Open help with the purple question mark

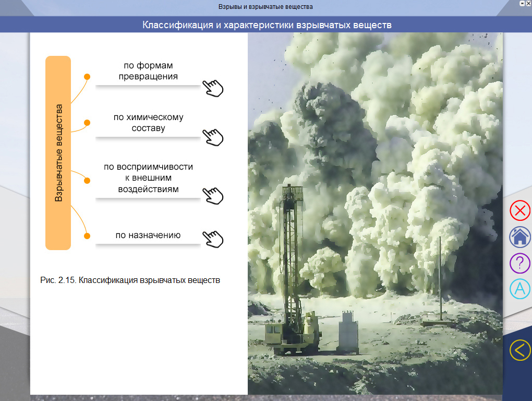click(519, 262)
